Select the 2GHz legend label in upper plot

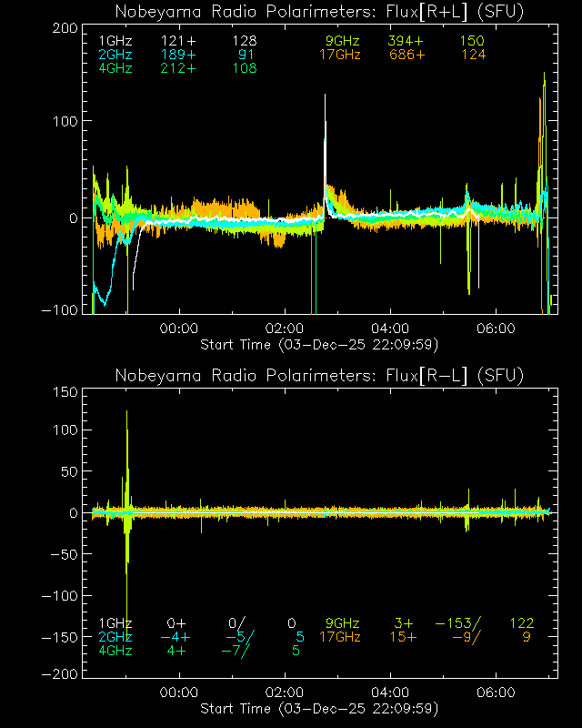coord(115,55)
